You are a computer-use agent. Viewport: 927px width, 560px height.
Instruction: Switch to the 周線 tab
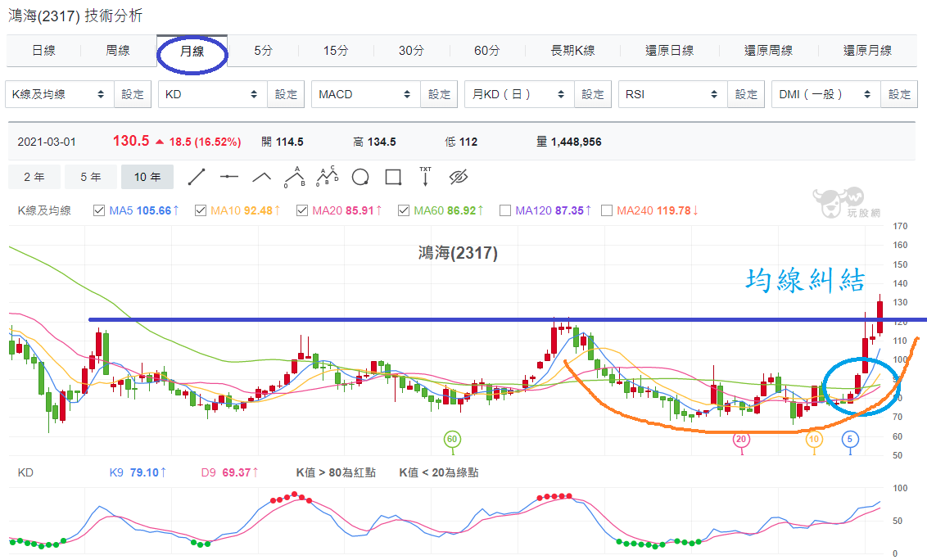(x=118, y=51)
